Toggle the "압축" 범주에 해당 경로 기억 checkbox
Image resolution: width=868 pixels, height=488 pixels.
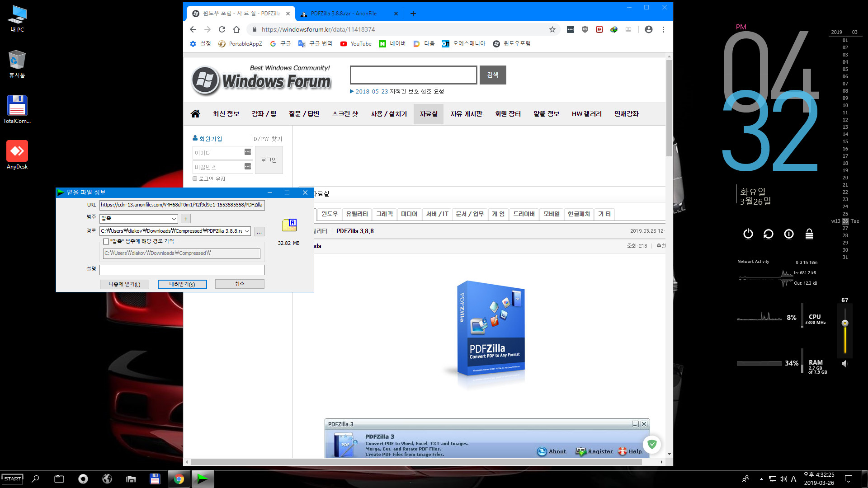(x=106, y=241)
